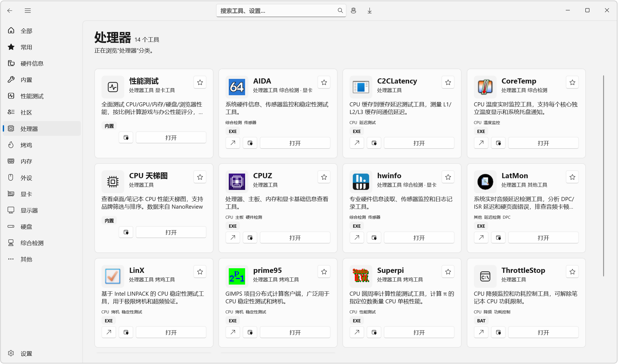Go to 全部 in sidebar

(x=42, y=31)
